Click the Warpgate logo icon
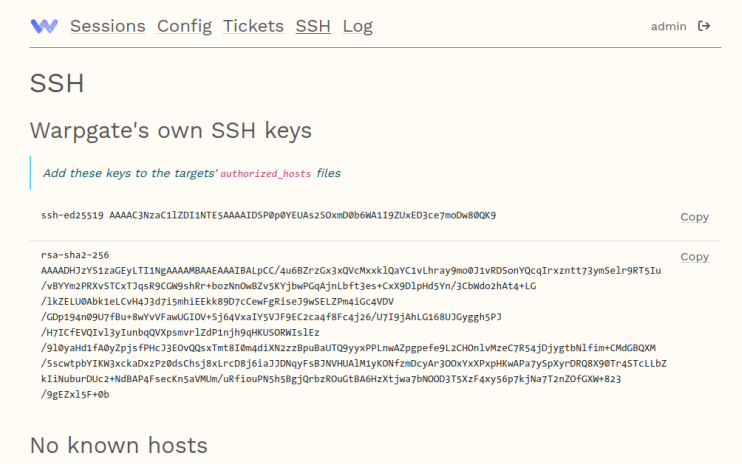 [x=44, y=26]
